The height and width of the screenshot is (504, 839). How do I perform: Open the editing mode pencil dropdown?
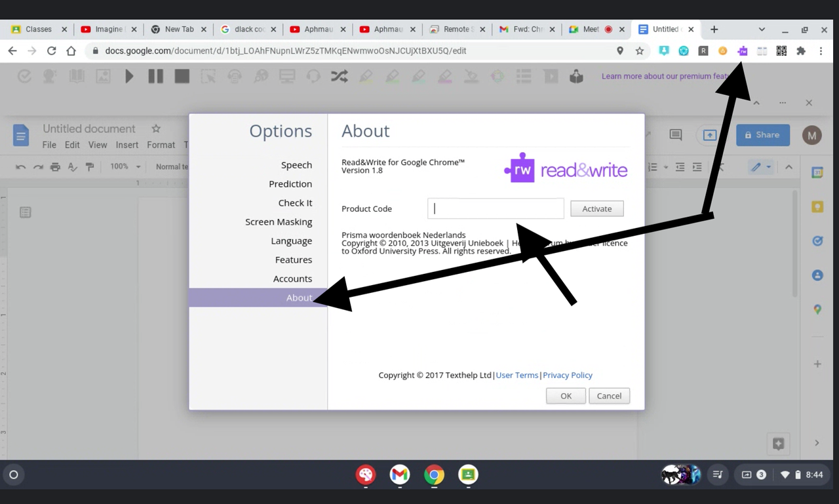762,167
